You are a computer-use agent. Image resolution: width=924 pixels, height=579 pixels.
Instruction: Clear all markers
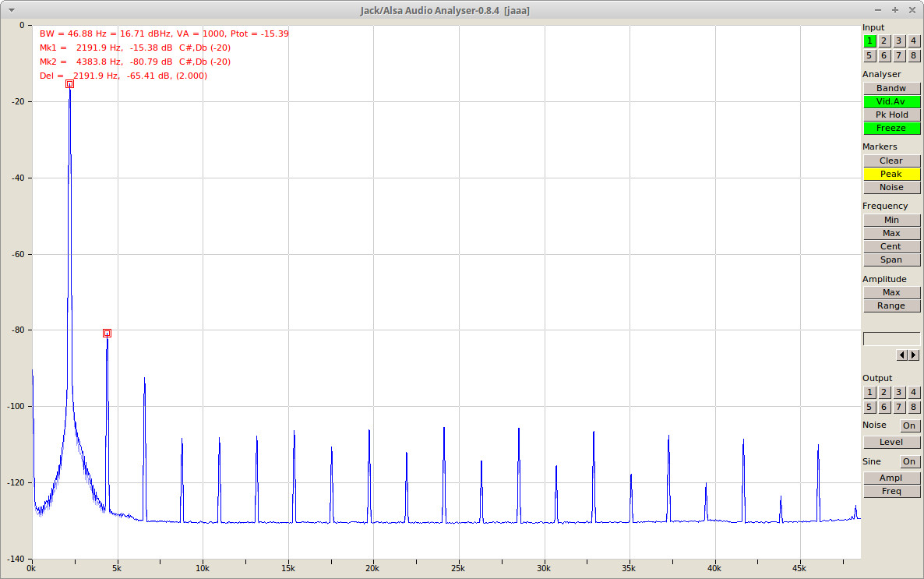click(x=891, y=161)
